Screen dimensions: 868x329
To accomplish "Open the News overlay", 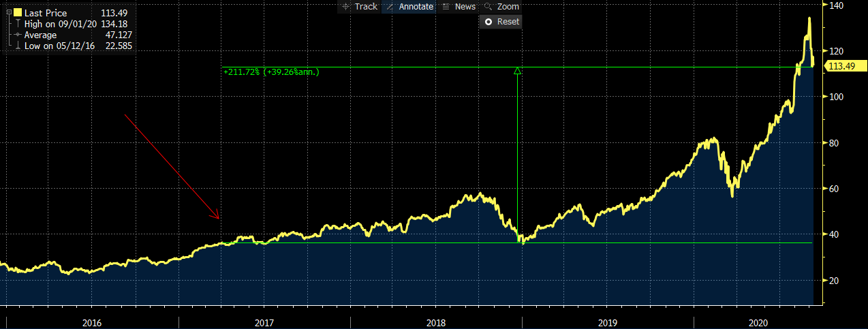I will [458, 6].
